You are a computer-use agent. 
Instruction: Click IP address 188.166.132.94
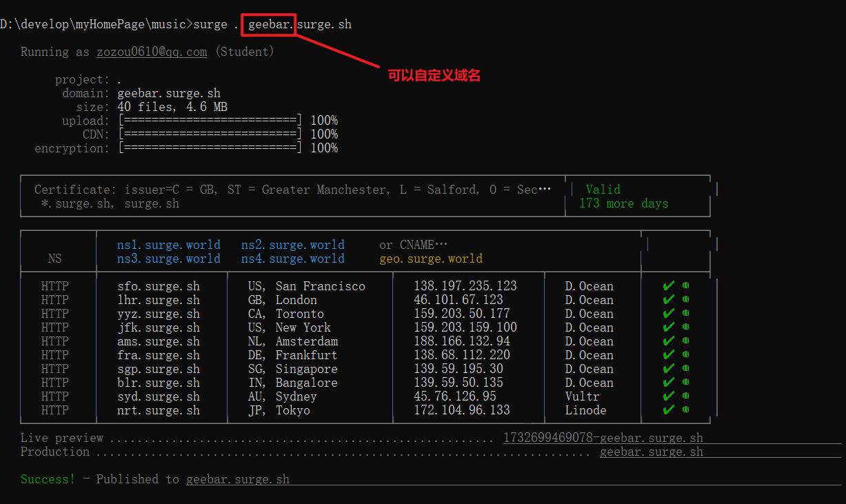pyautogui.click(x=462, y=341)
